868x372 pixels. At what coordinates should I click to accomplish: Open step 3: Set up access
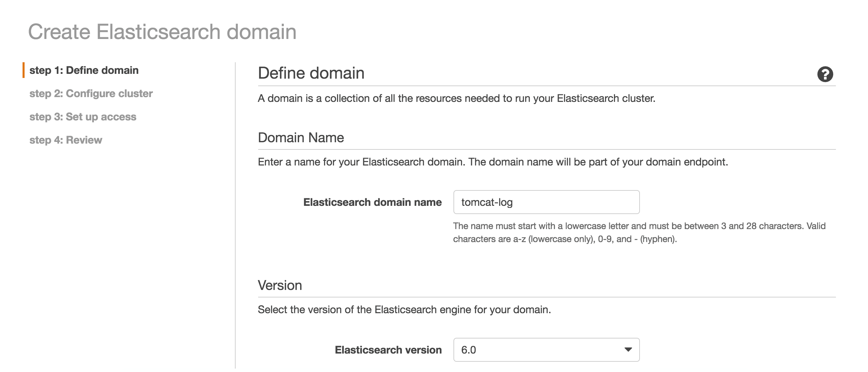[x=83, y=117]
